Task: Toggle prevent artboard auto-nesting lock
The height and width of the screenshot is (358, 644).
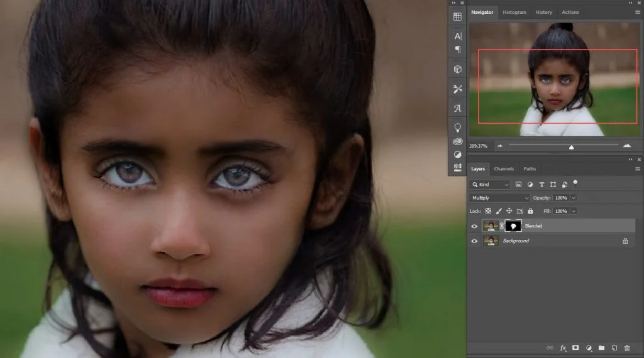Action: (519, 211)
